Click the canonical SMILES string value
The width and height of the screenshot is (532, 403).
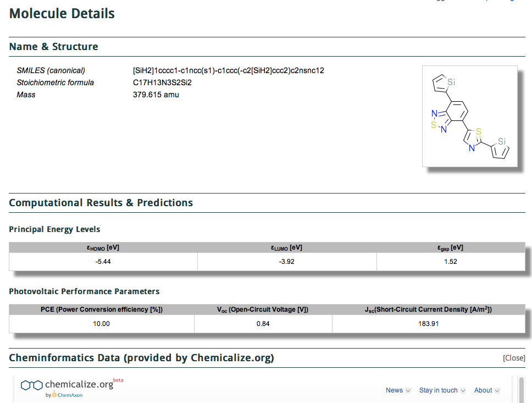(x=228, y=70)
